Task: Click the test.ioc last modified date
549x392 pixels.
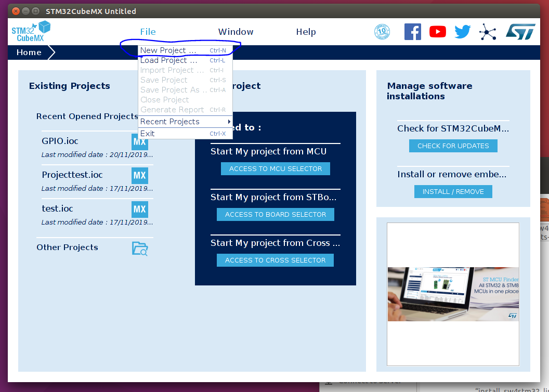Action: [x=97, y=222]
